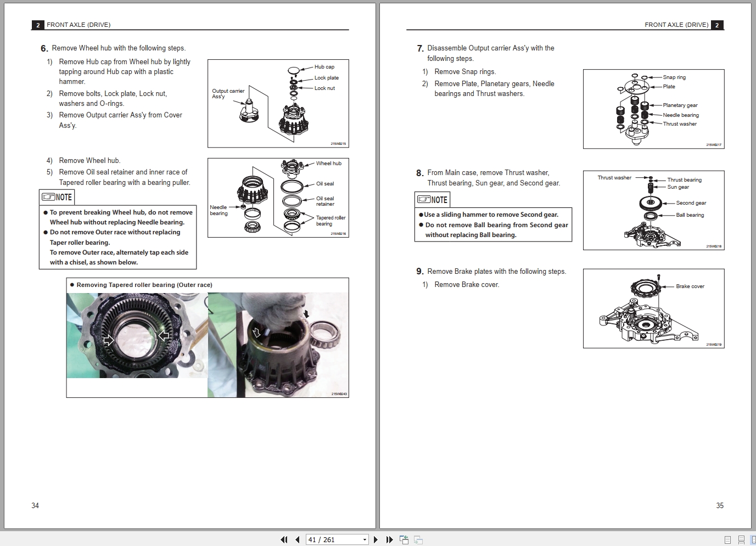Click the 'Ball bearing' diagram label
The height and width of the screenshot is (546, 756).
point(690,215)
